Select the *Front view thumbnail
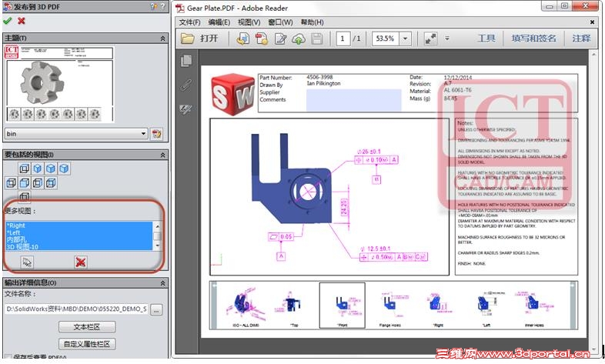 343,306
